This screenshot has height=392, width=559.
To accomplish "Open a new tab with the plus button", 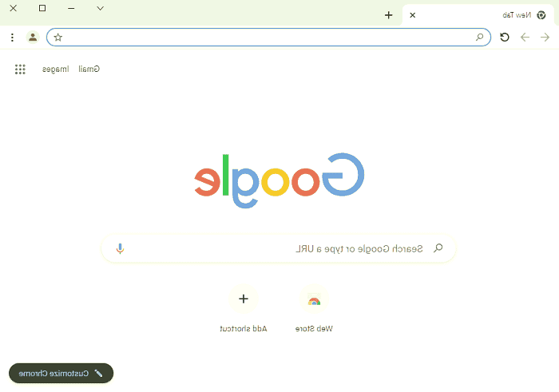I will 389,15.
